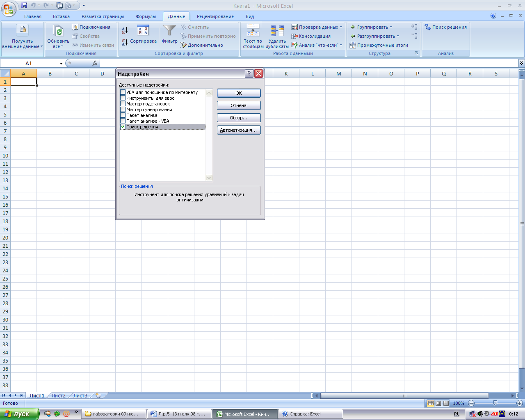525x420 pixels.
Task: Open Лист2 sheet tab
Action: coord(58,395)
